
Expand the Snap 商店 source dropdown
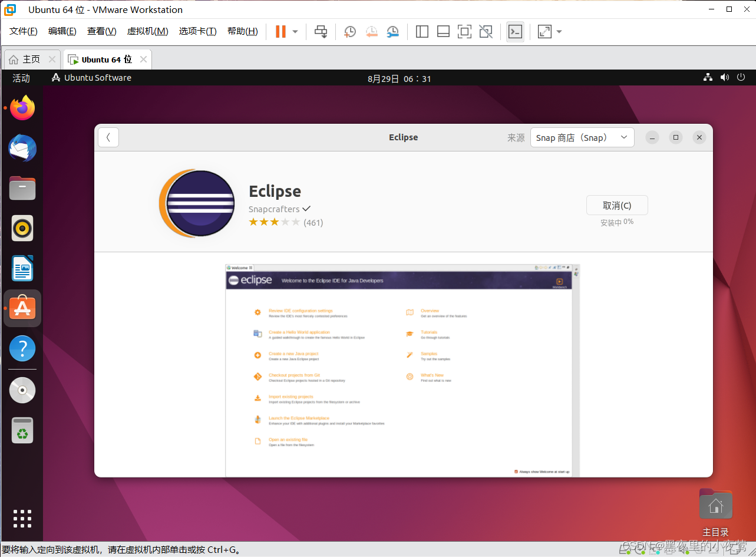pos(582,137)
